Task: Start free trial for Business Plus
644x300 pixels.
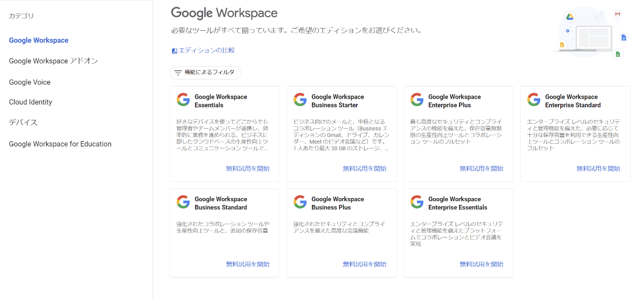Action: click(365, 264)
